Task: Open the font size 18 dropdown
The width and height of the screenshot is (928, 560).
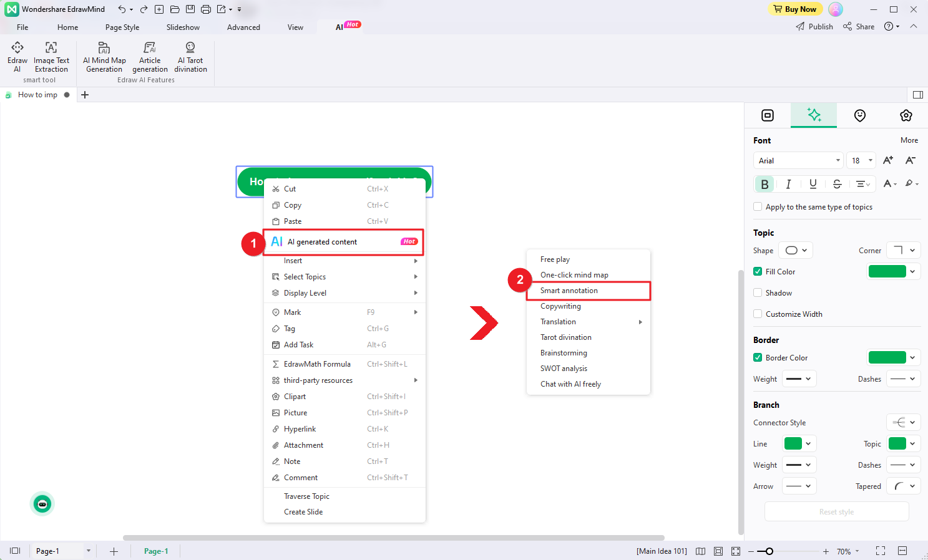Action: (862, 160)
